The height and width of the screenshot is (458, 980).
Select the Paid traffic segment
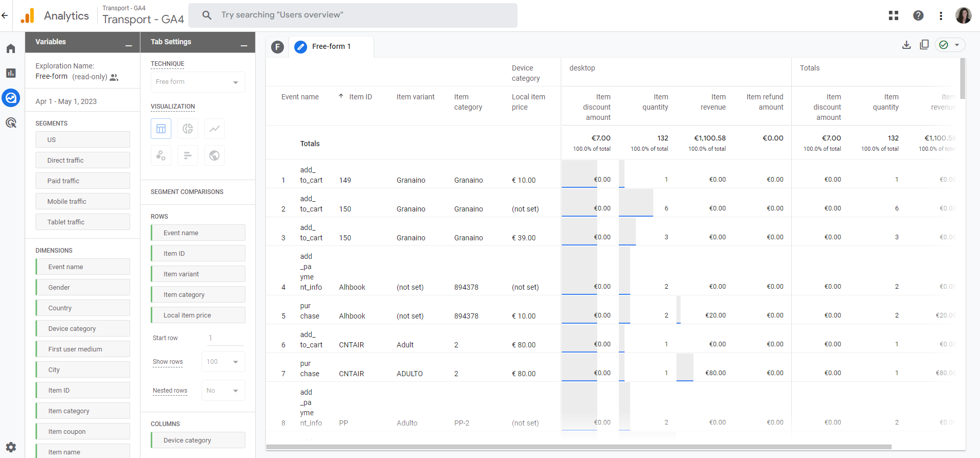[x=83, y=181]
